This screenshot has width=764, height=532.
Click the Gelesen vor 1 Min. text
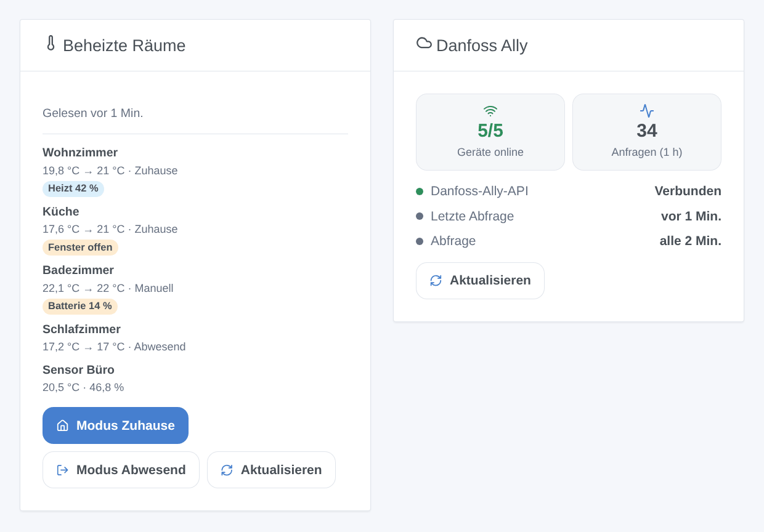click(x=93, y=113)
